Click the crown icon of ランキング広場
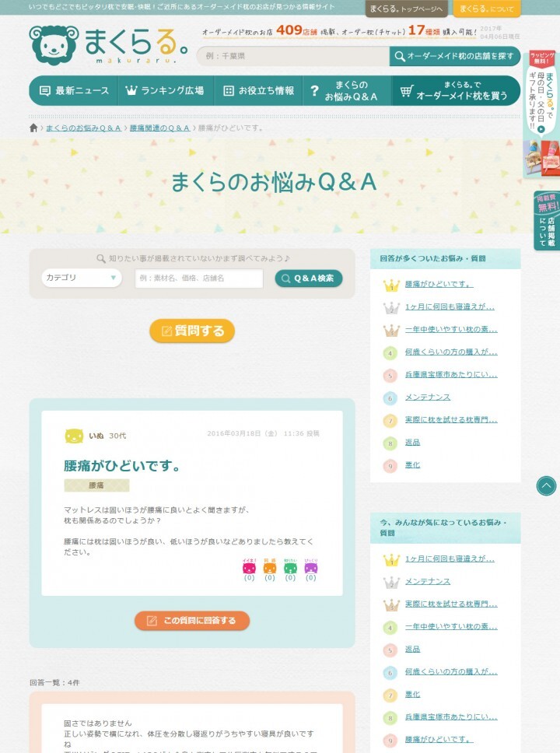Image resolution: width=560 pixels, height=753 pixels. [131, 90]
